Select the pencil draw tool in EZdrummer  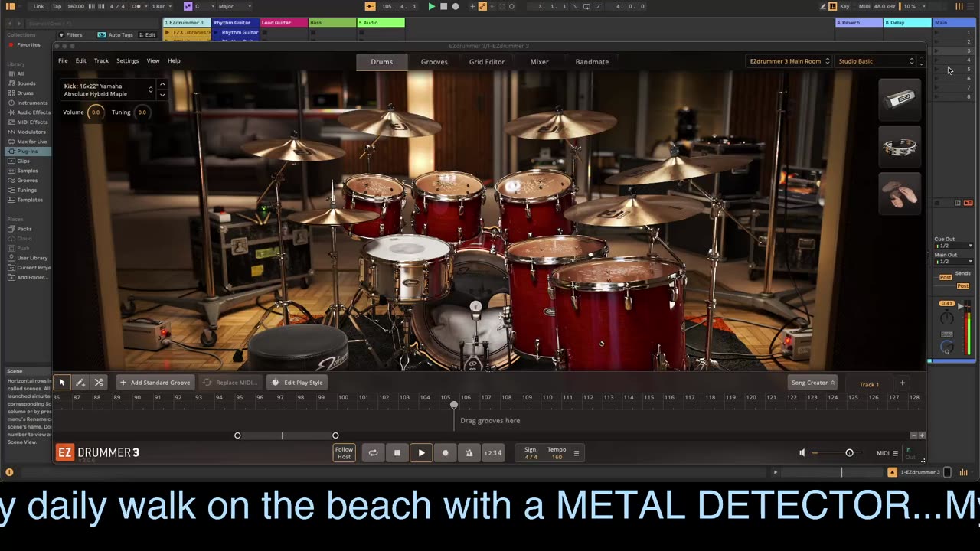click(80, 382)
